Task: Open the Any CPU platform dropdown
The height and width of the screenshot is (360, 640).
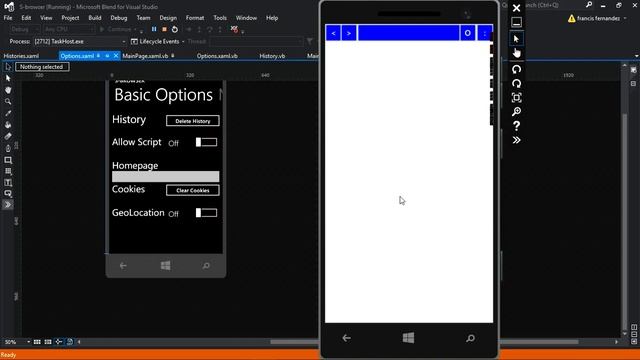Action: coord(69,29)
